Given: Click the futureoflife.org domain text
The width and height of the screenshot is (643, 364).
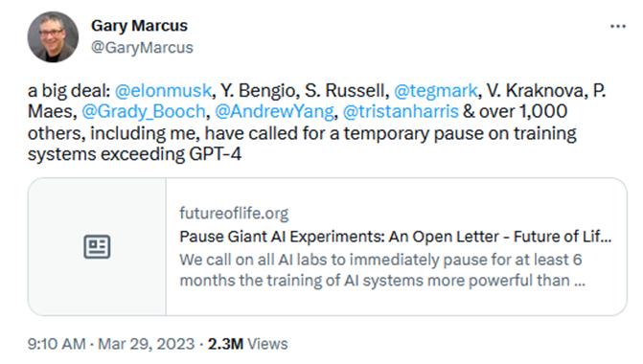Looking at the screenshot, I should tap(234, 214).
